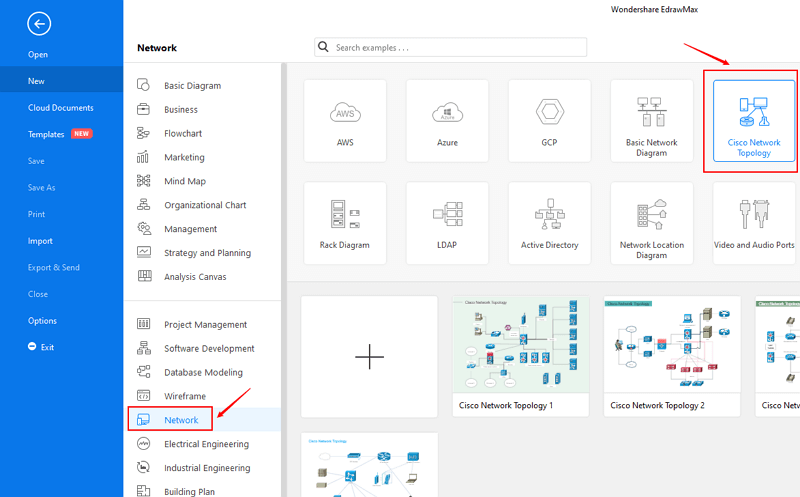Image resolution: width=800 pixels, height=497 pixels.
Task: Click the Business briefcase icon
Action: [x=143, y=109]
